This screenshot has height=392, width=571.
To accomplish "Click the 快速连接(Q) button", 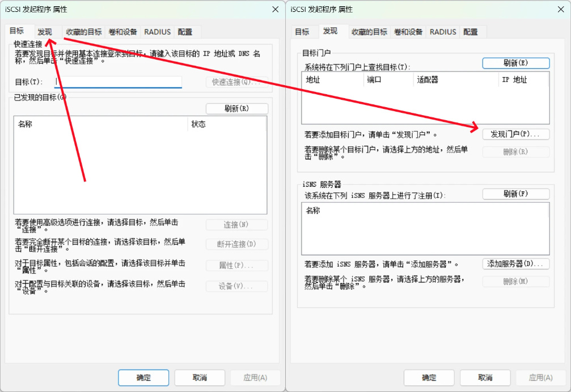I will coord(237,82).
